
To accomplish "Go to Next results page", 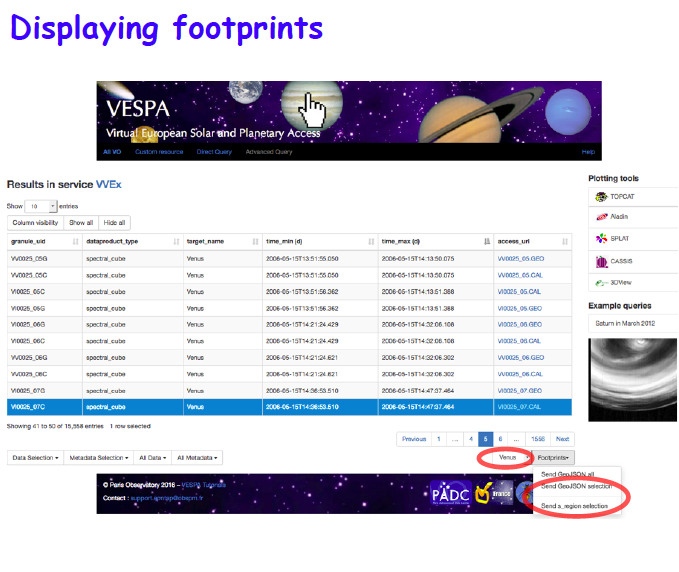I will (562, 439).
